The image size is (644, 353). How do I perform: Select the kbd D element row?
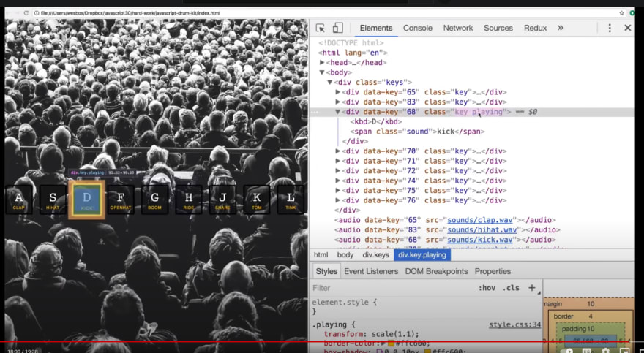point(376,122)
